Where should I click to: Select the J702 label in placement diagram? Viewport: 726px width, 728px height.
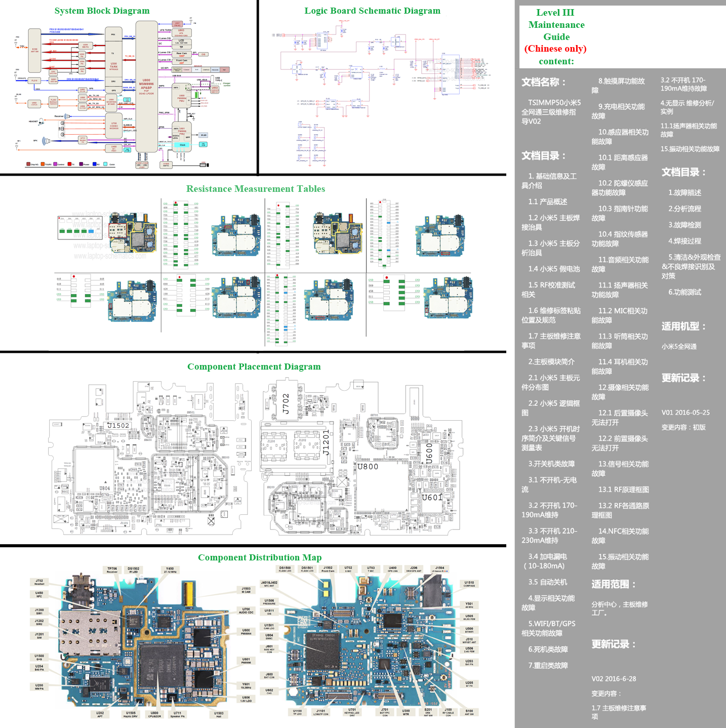coord(286,403)
